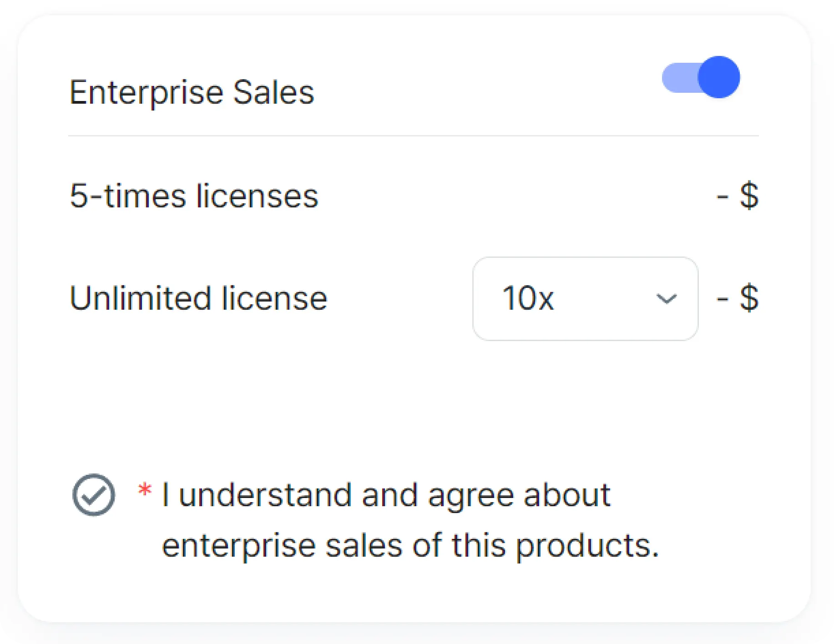Click the "Enterprise Sales" heading
The image size is (834, 644).
(192, 93)
